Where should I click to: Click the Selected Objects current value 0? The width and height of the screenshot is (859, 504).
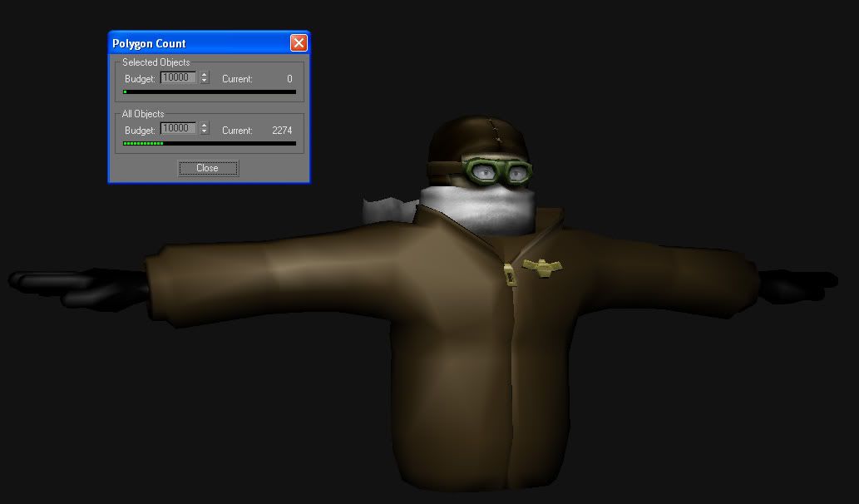point(289,79)
